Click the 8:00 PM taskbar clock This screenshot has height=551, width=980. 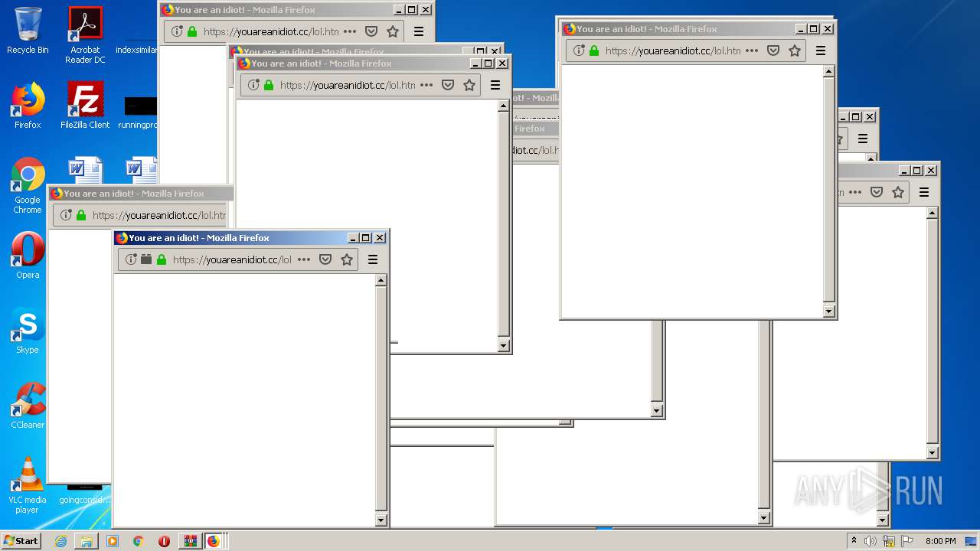pos(940,541)
